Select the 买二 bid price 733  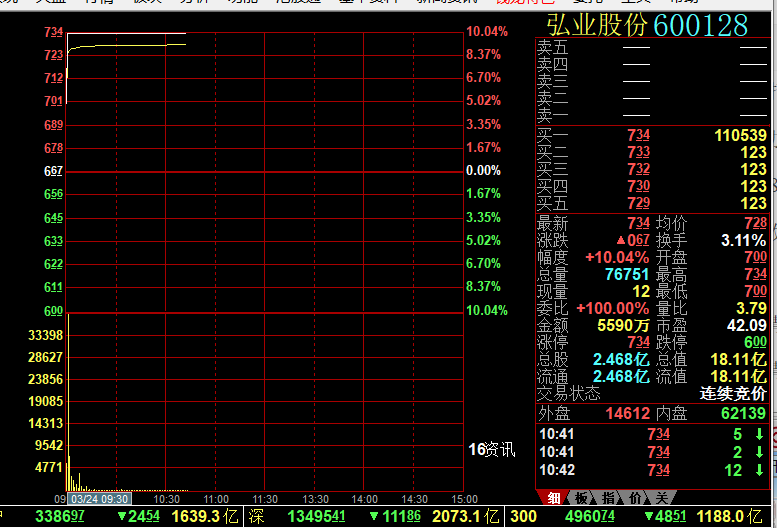point(638,152)
